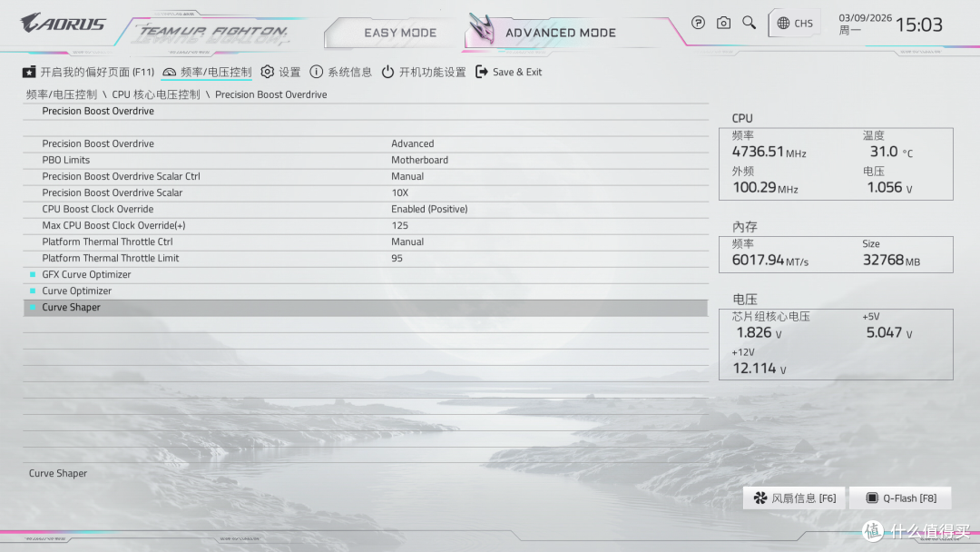This screenshot has height=552, width=980.
Task: Click the Save & Exit door icon
Action: 481,72
